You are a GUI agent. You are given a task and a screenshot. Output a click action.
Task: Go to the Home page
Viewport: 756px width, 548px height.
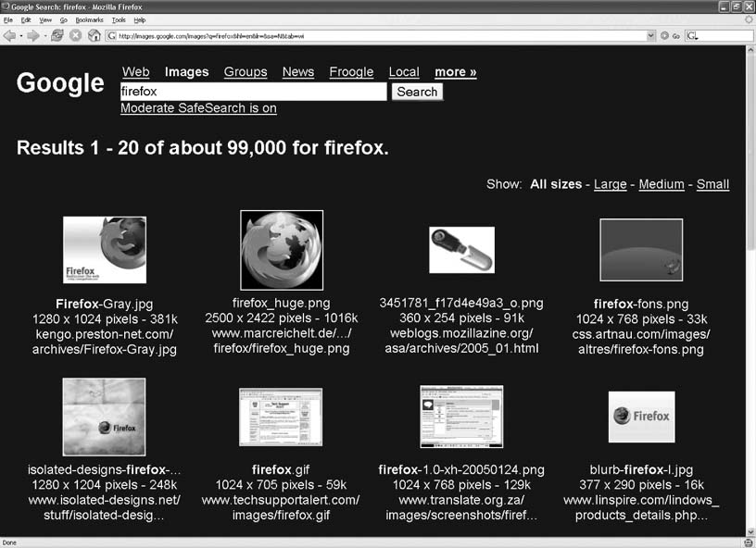coord(94,36)
